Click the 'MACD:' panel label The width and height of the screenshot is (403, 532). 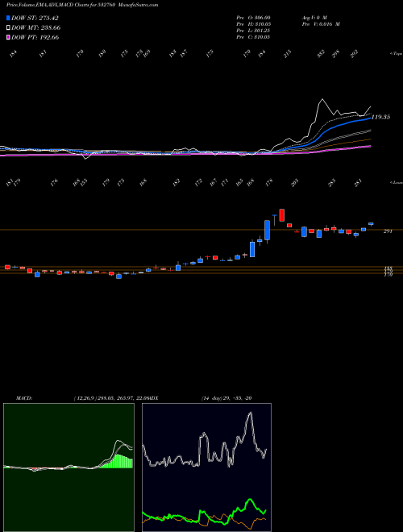(23, 398)
